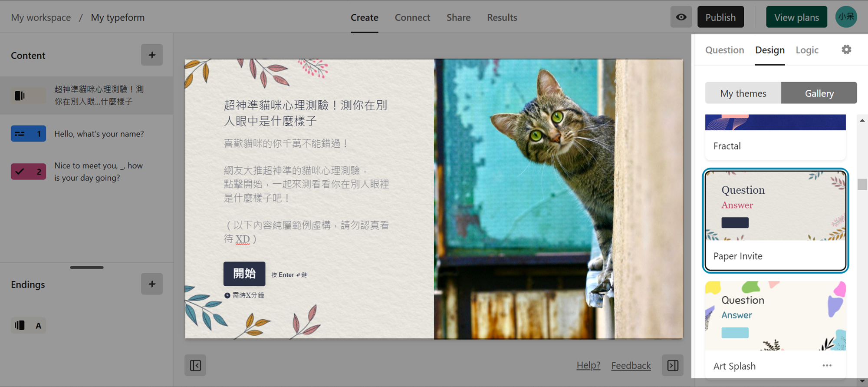Collapse the left sidebar panel icon
The width and height of the screenshot is (868, 387).
point(195,366)
